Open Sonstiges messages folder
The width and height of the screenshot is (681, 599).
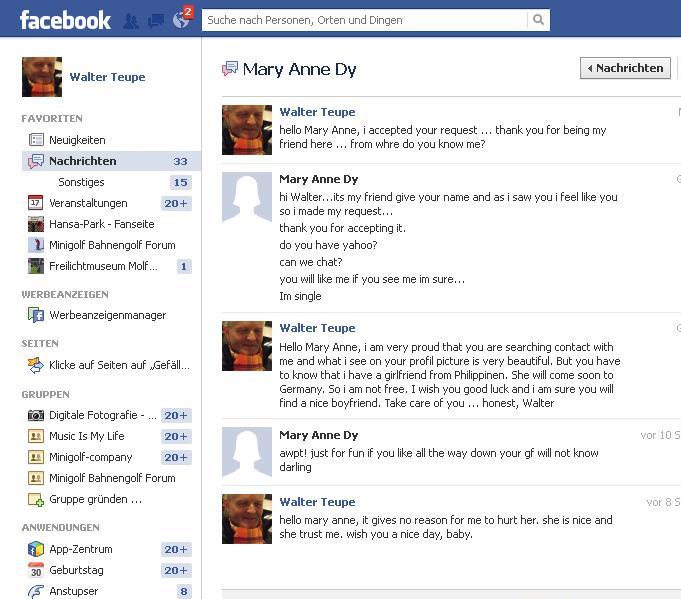pyautogui.click(x=81, y=182)
